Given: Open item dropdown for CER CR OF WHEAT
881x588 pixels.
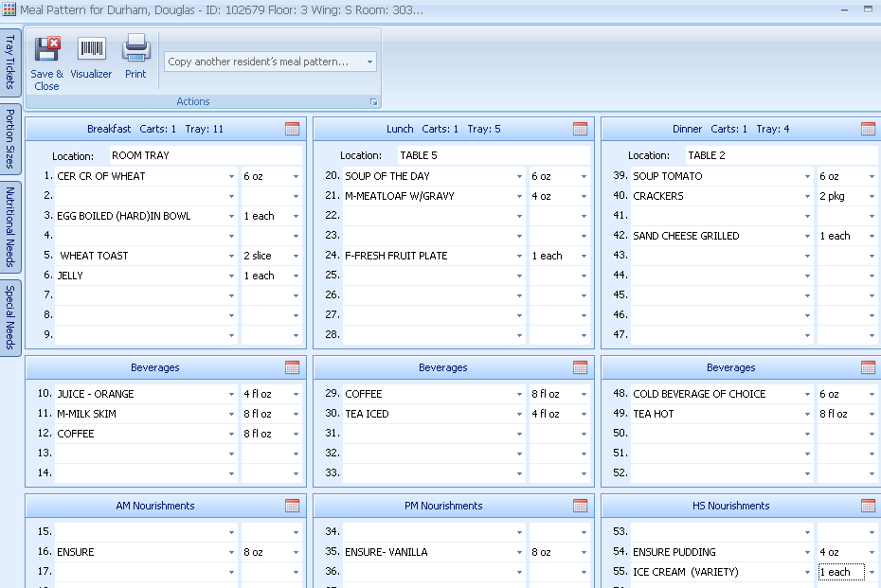Looking at the screenshot, I should pos(231,176).
